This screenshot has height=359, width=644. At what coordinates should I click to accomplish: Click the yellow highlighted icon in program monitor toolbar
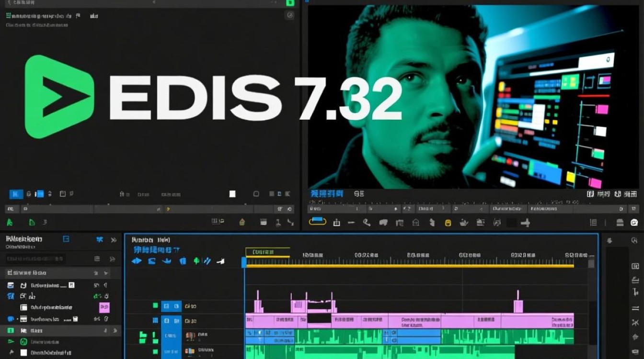pos(448,223)
